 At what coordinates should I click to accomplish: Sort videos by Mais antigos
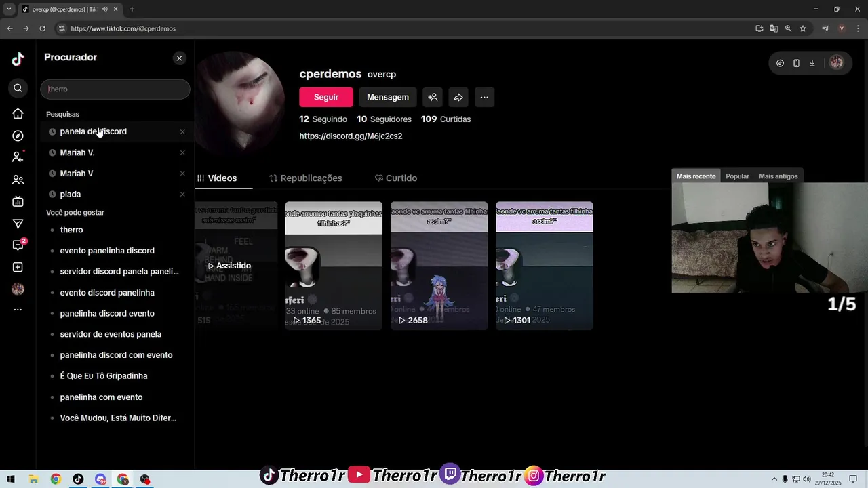click(778, 176)
